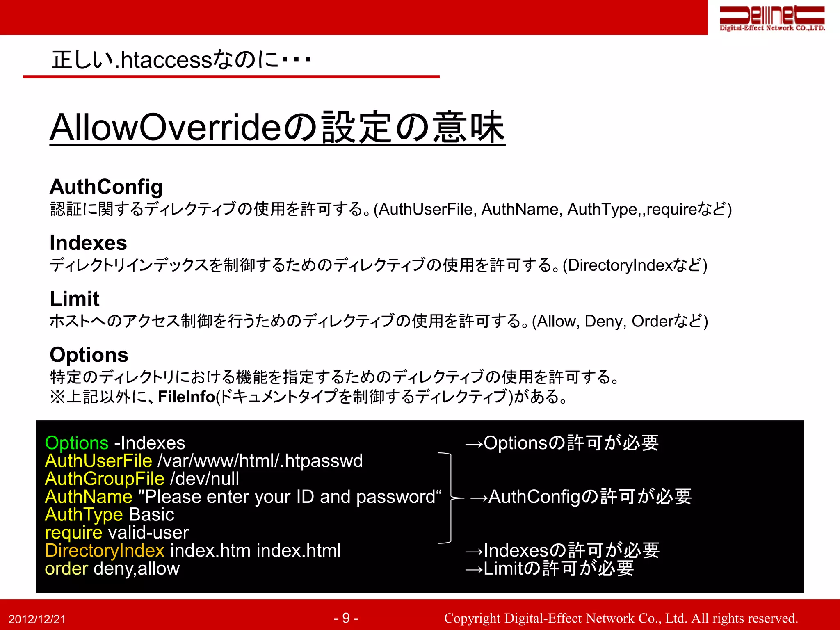Click the page number '- 9 -'
The height and width of the screenshot is (630, 840).
[346, 618]
